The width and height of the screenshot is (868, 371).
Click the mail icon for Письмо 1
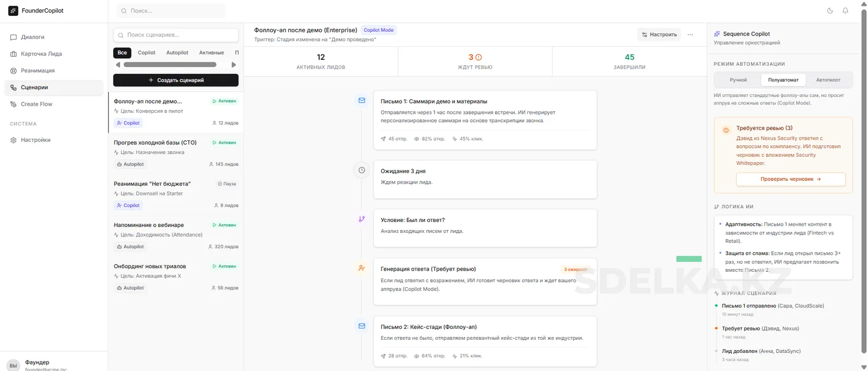pos(362,101)
